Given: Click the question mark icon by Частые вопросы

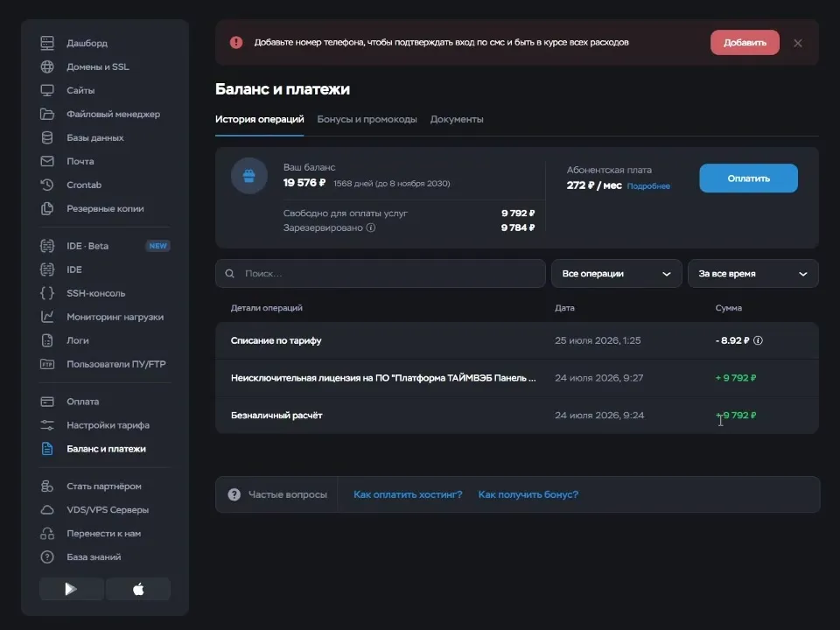Looking at the screenshot, I should tap(234, 494).
